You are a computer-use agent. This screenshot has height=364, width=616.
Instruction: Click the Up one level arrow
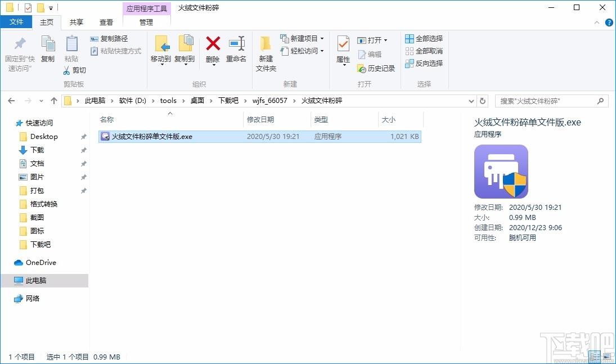(x=54, y=101)
